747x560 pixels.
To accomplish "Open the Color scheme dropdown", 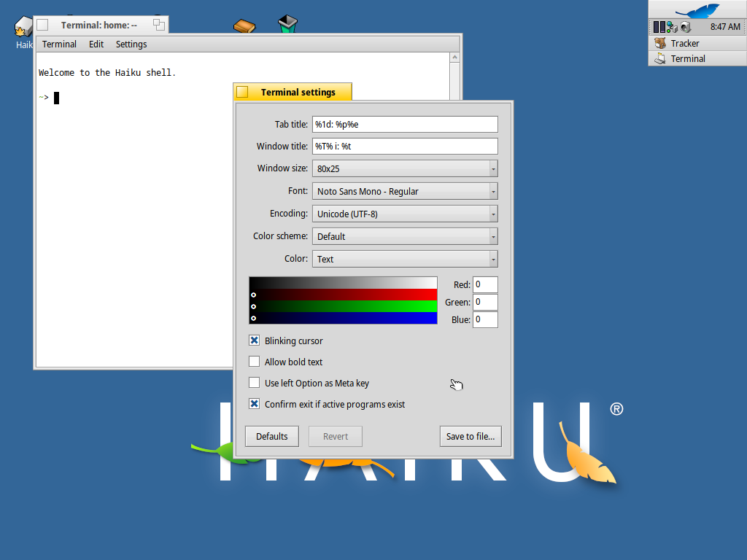I will click(x=405, y=236).
